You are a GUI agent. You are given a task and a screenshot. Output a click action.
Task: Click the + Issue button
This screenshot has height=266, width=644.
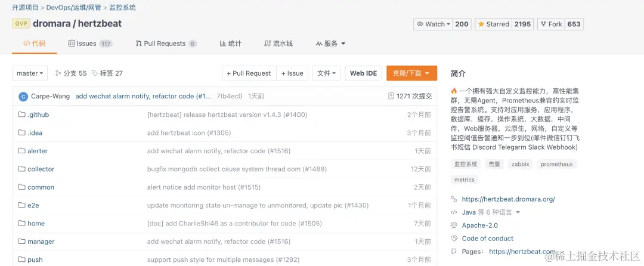click(x=292, y=73)
